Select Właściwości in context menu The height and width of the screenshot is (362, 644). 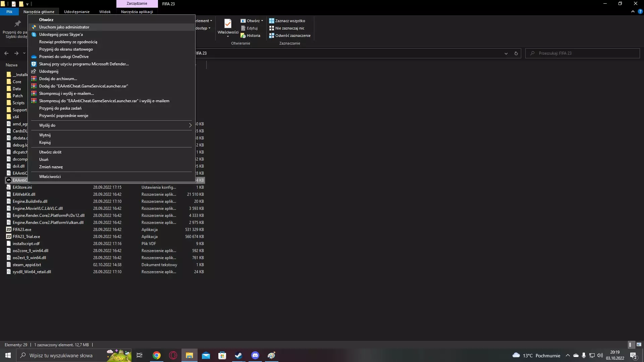(x=50, y=177)
